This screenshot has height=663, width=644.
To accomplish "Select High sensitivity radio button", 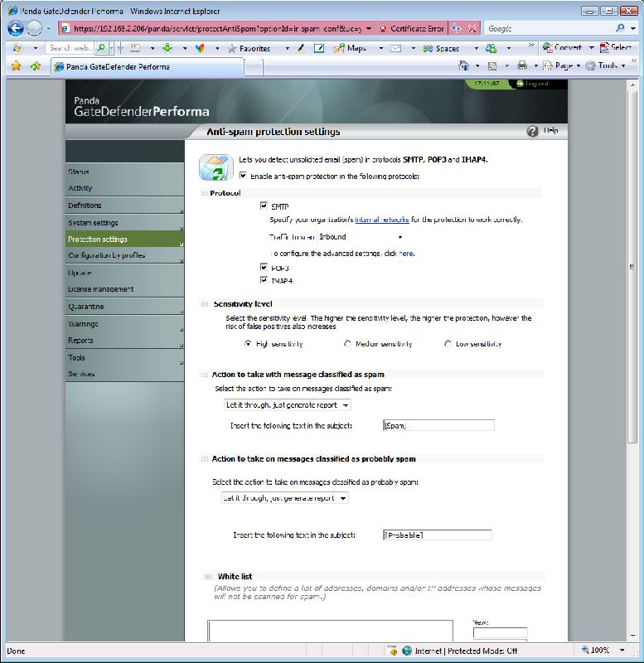I will pos(248,343).
